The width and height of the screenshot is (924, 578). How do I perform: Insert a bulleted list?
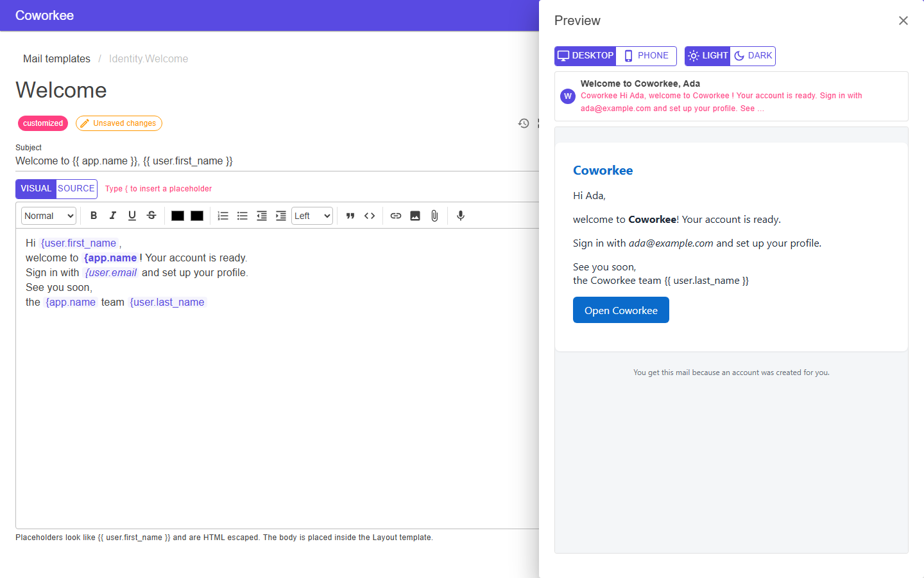[243, 216]
